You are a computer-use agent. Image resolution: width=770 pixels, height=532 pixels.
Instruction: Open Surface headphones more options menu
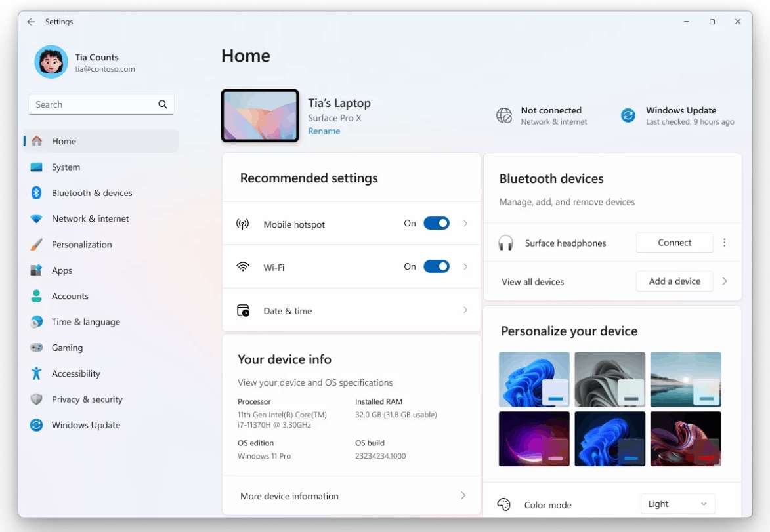click(x=725, y=243)
